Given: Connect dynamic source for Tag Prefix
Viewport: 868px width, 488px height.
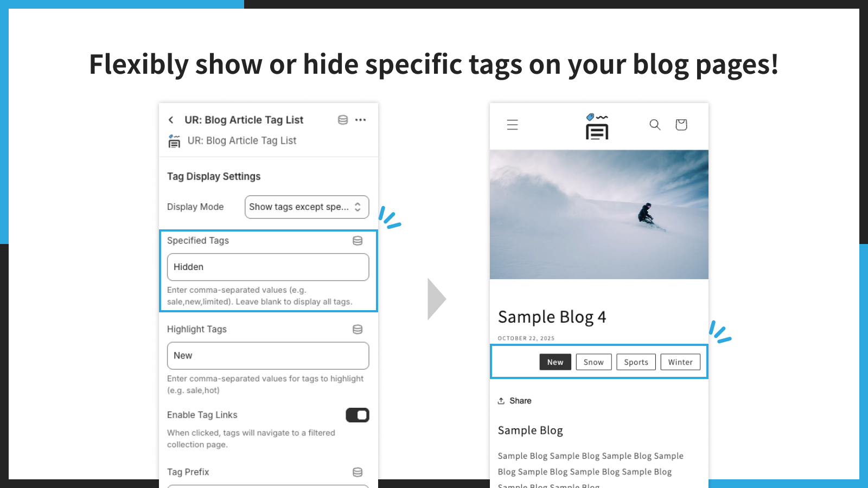Looking at the screenshot, I should (358, 472).
